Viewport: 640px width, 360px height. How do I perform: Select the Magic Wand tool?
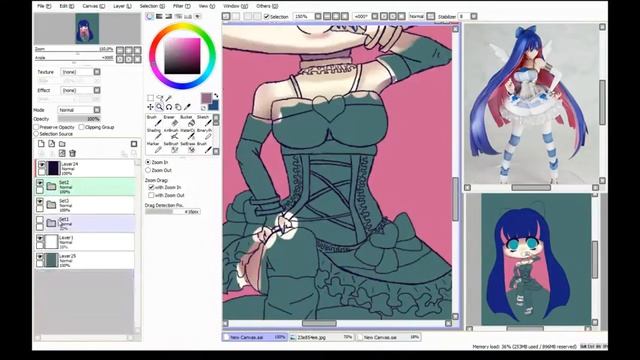pos(169,98)
